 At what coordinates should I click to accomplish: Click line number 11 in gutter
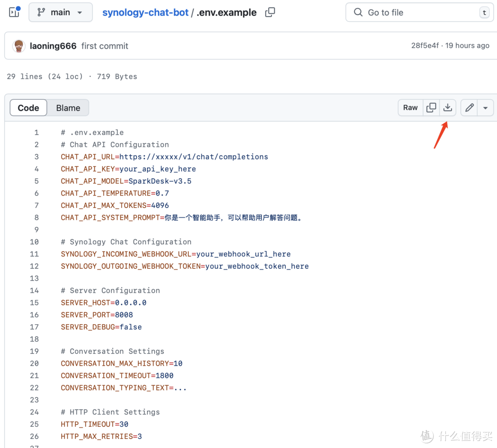pos(35,254)
